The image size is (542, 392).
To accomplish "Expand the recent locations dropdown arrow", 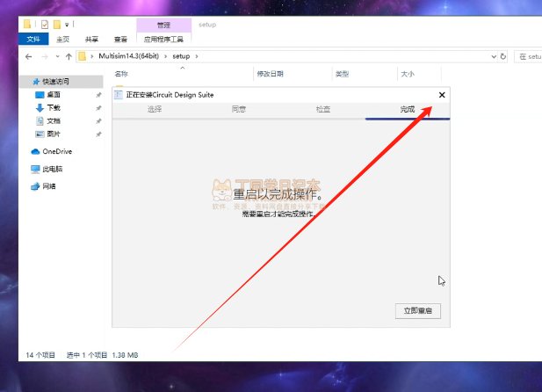I will coord(56,56).
